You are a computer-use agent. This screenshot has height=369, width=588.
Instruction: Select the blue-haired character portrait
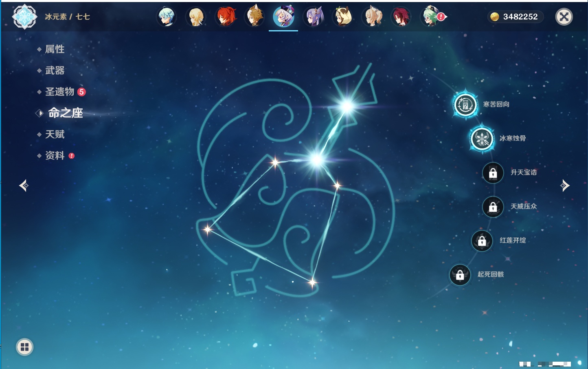(167, 17)
